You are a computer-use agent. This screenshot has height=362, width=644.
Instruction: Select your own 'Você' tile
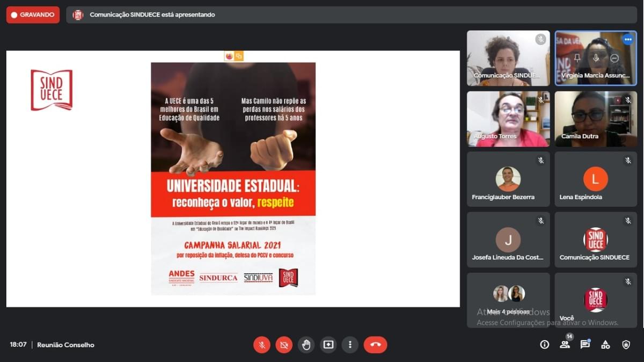[596, 300]
